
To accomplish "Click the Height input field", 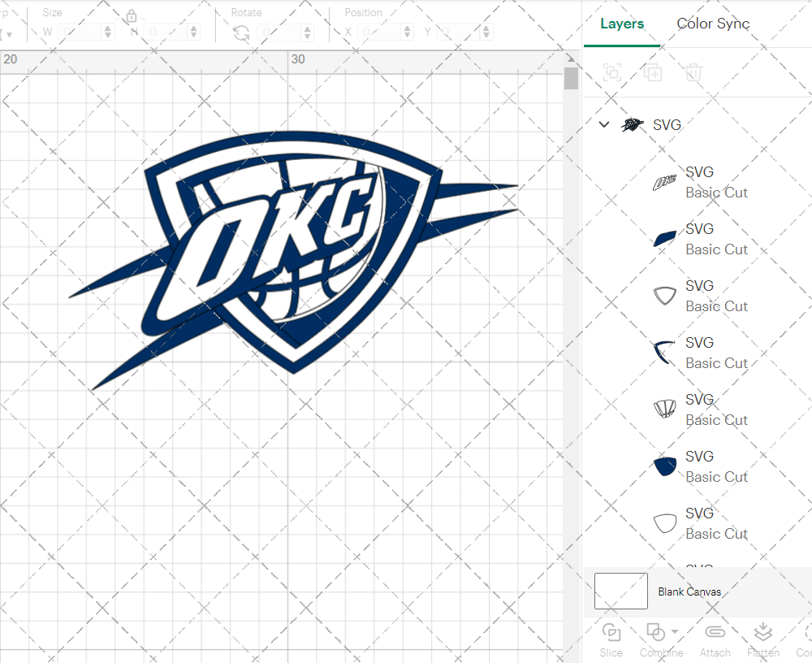I will point(166,32).
